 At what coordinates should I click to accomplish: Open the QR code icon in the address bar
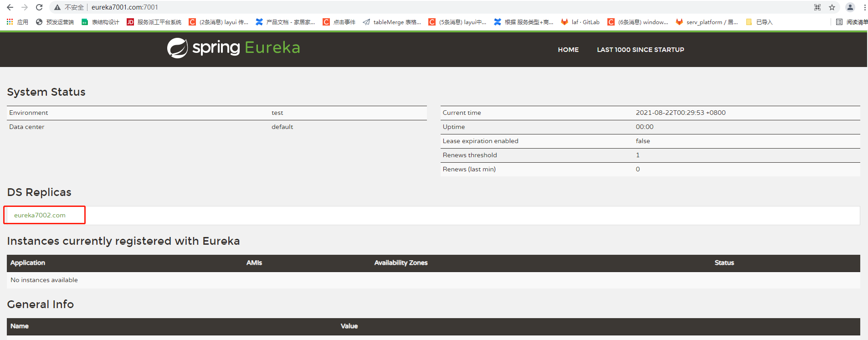pyautogui.click(x=817, y=7)
